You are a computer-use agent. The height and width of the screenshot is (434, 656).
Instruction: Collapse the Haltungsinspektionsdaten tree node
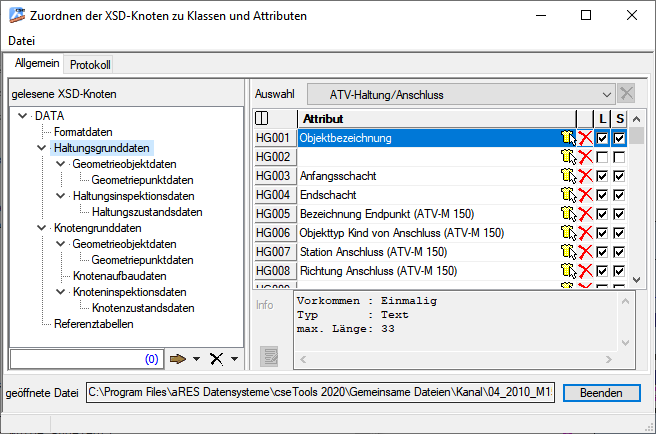(63, 196)
